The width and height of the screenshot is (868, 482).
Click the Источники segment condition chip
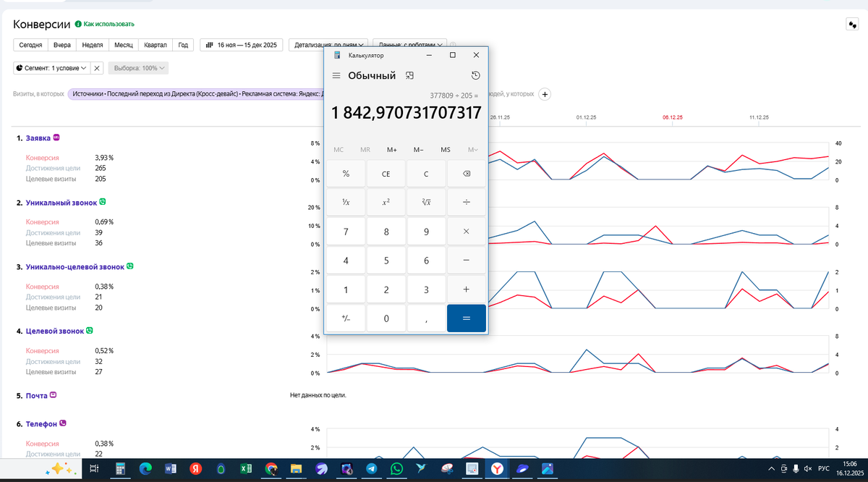[x=196, y=94]
